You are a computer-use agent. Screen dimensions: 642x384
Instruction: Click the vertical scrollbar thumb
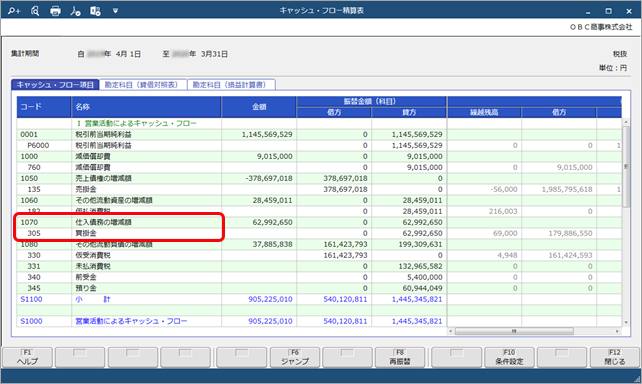pos(626,166)
